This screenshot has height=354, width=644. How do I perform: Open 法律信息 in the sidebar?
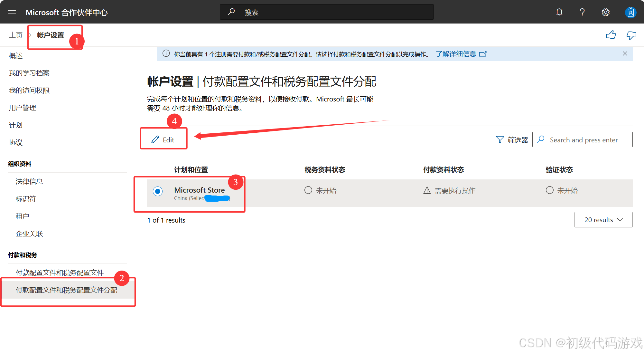pos(29,182)
